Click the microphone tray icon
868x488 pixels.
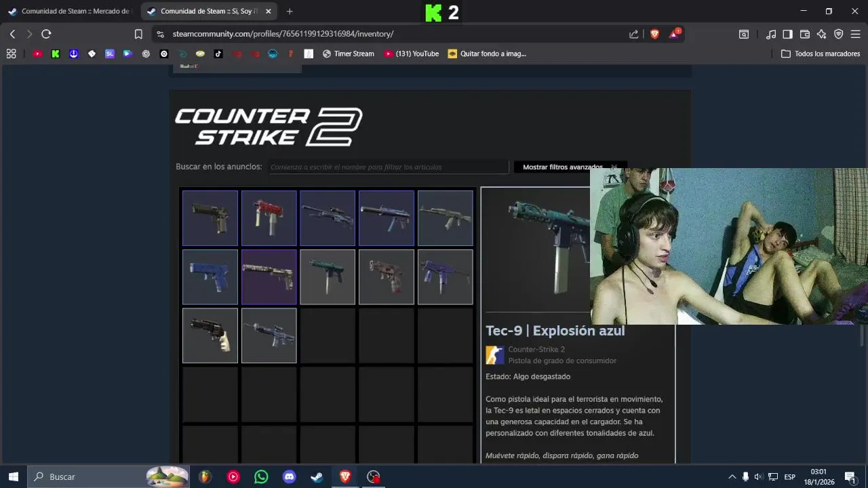coord(745,476)
